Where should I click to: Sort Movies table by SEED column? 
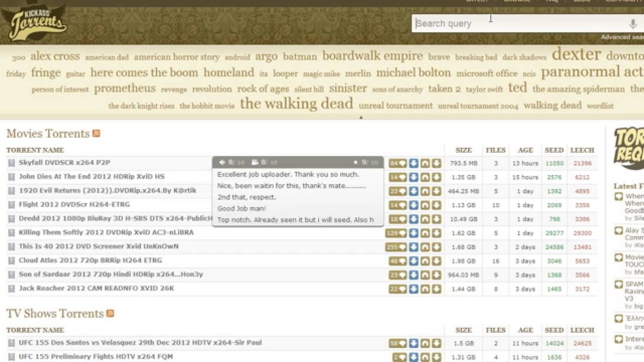pyautogui.click(x=554, y=150)
